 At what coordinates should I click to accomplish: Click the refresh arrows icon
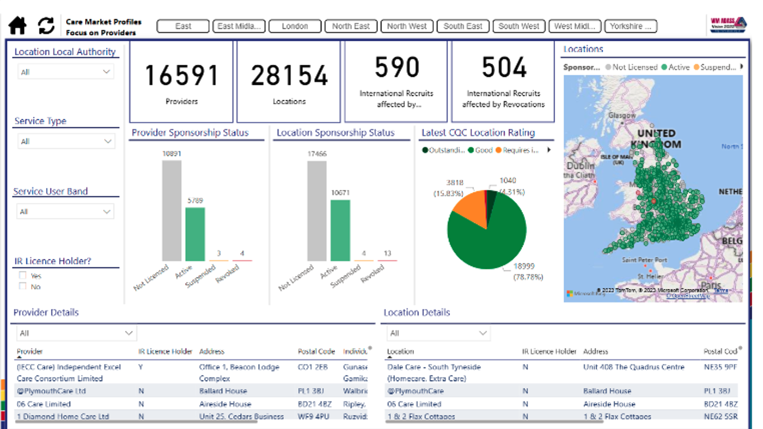pyautogui.click(x=46, y=25)
